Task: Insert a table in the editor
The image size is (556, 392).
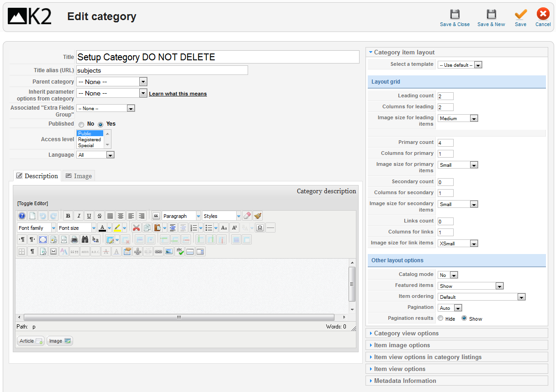Action: pyautogui.click(x=110, y=239)
